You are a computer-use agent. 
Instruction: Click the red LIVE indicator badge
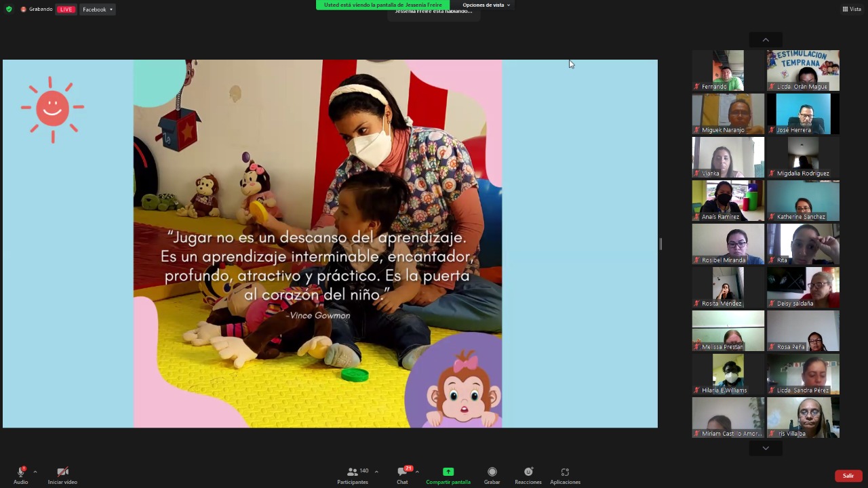point(66,9)
